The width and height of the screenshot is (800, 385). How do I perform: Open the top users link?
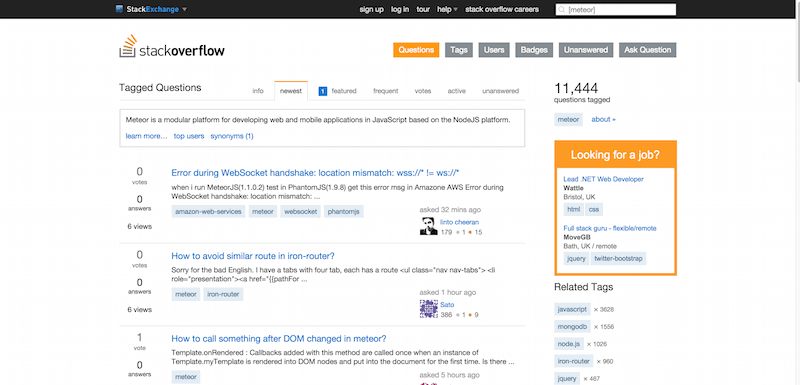tap(189, 136)
